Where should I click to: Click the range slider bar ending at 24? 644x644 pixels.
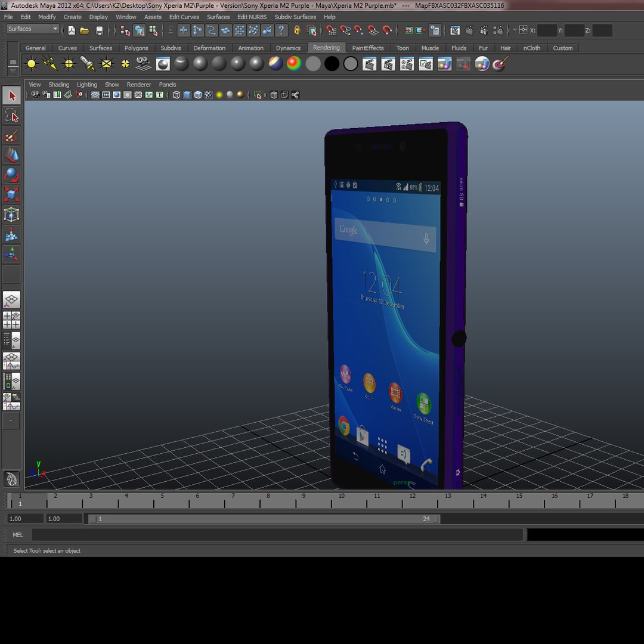pos(265,519)
